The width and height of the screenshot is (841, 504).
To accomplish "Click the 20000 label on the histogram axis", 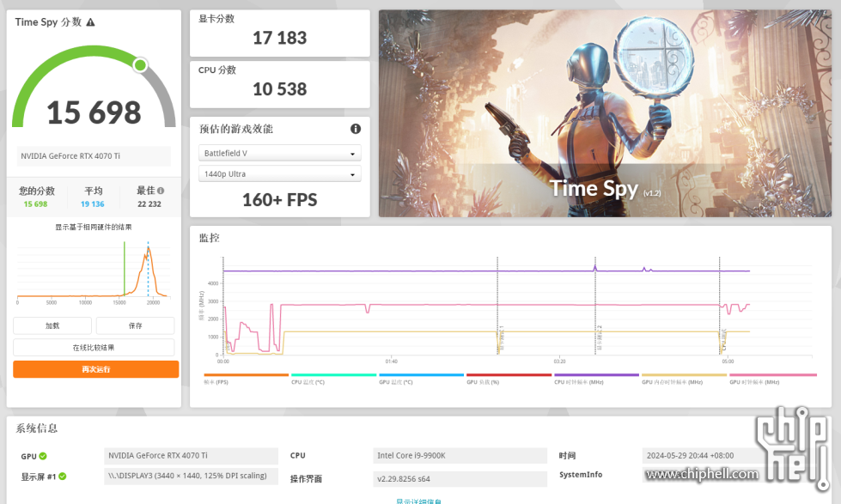I will pos(154,303).
